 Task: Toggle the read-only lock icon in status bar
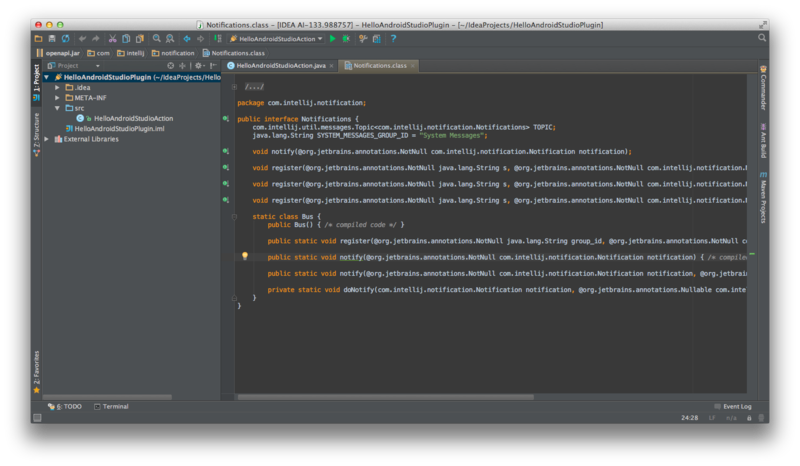pos(749,418)
